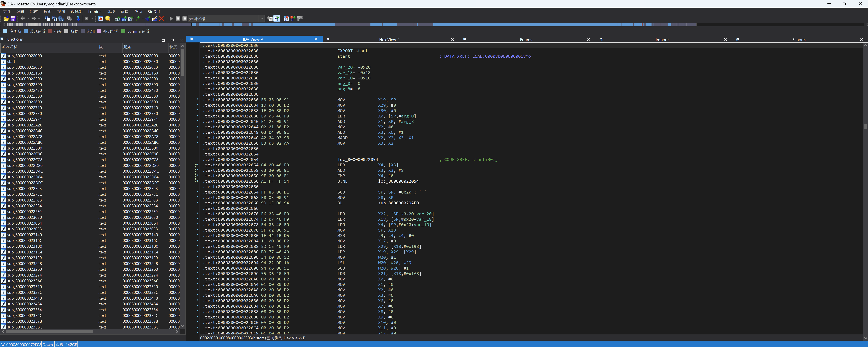Open the Lumina menu
The height and width of the screenshot is (347, 868).
click(95, 12)
